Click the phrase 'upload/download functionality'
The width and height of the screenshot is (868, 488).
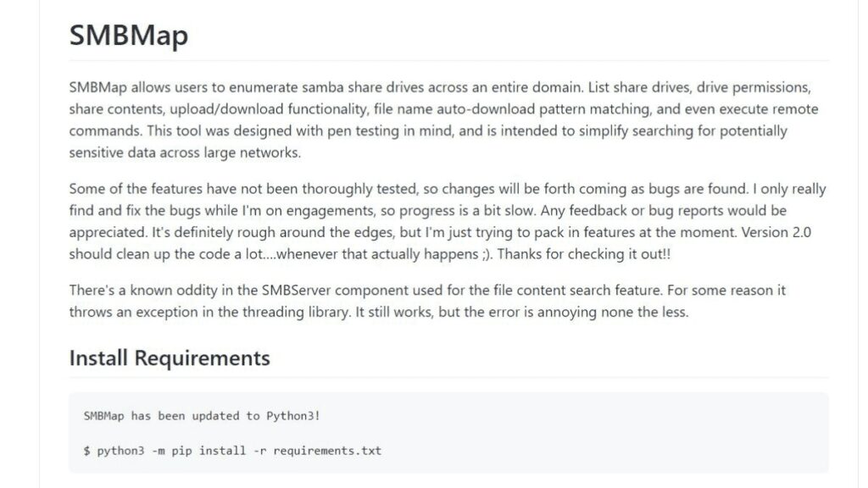(x=269, y=109)
